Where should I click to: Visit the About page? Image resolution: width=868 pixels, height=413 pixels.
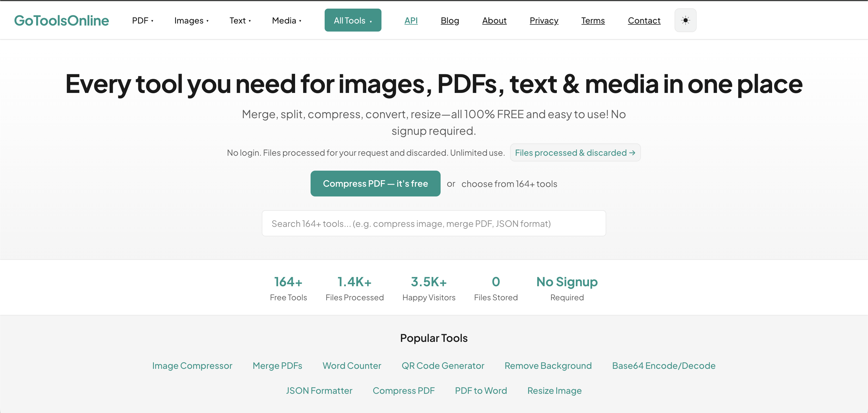pyautogui.click(x=494, y=21)
